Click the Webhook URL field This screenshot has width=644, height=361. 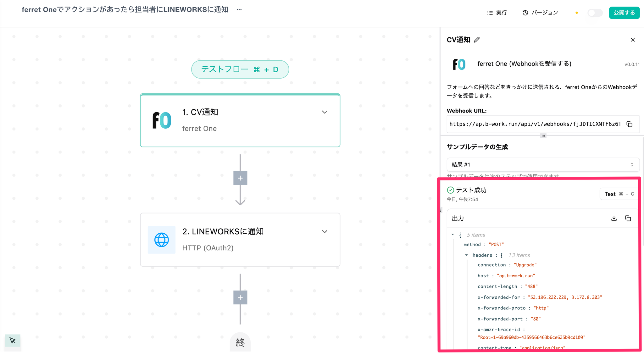pyautogui.click(x=535, y=124)
